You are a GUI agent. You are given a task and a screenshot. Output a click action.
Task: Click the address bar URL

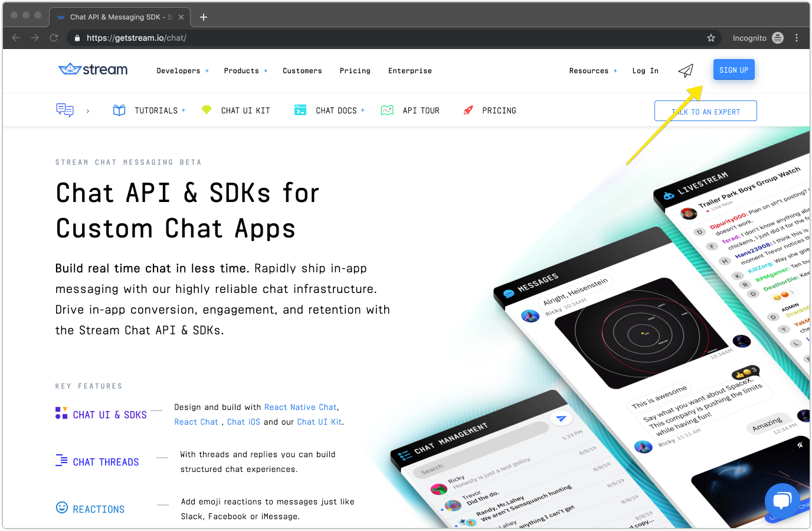pyautogui.click(x=136, y=38)
